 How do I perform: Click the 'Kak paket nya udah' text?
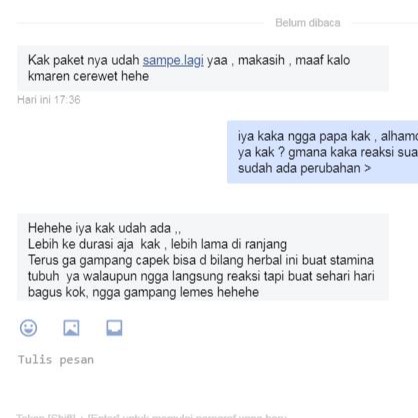click(x=84, y=60)
